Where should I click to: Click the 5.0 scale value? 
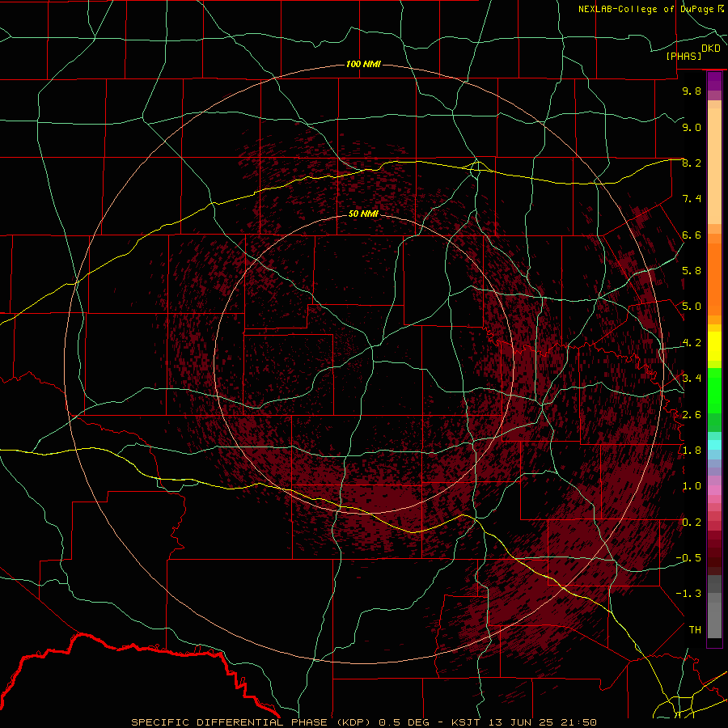(692, 307)
